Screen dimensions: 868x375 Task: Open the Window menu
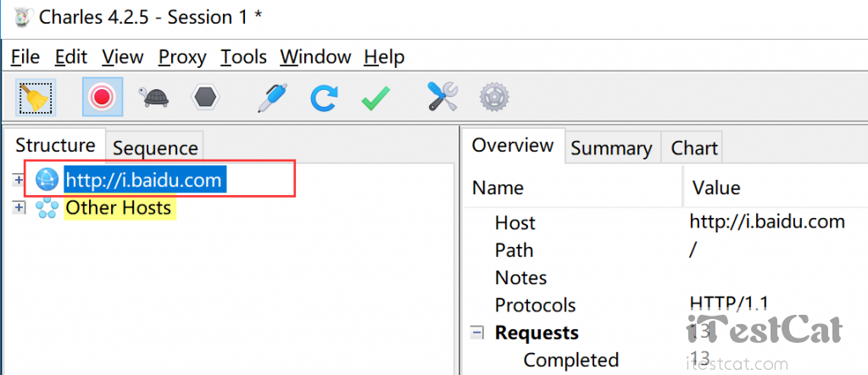coord(315,57)
